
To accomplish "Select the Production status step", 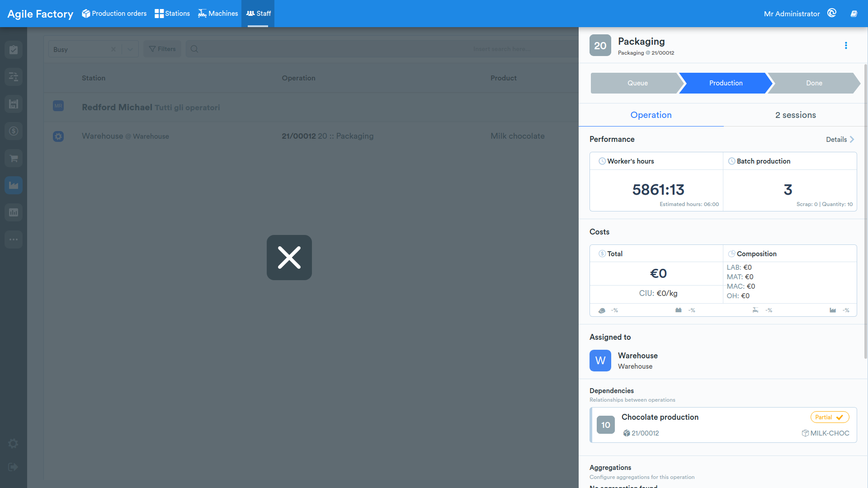I will (x=726, y=83).
